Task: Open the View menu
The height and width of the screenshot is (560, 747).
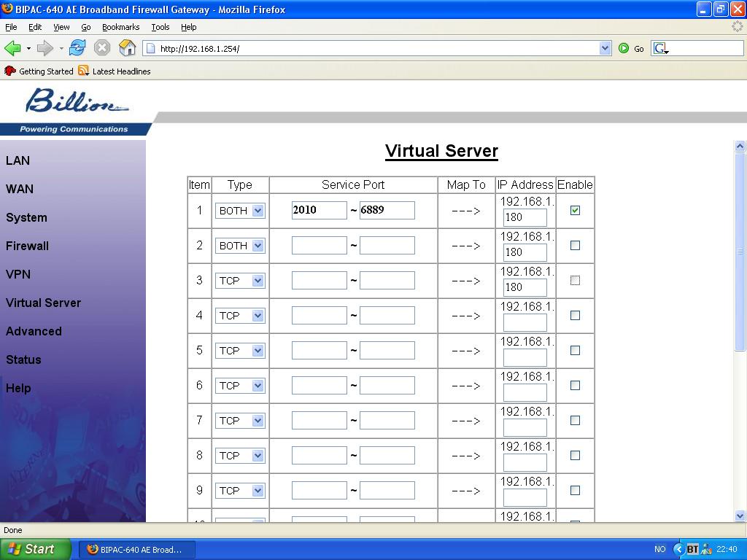Action: click(x=61, y=27)
